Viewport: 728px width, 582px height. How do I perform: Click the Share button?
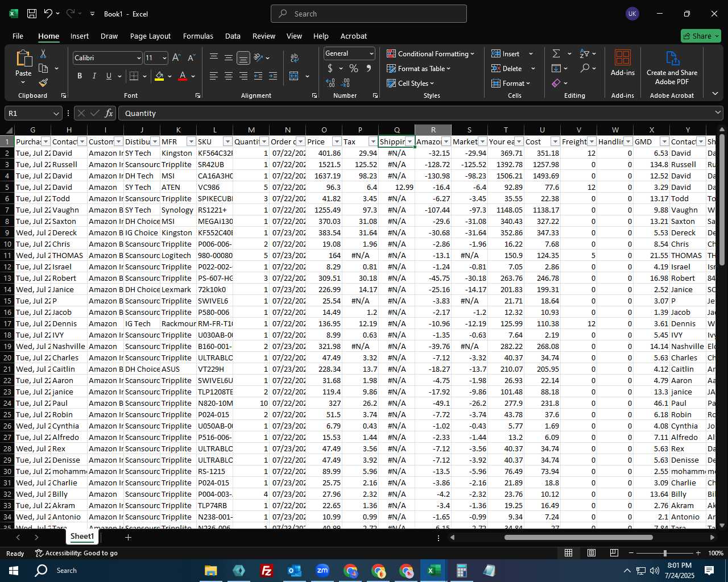coord(701,36)
